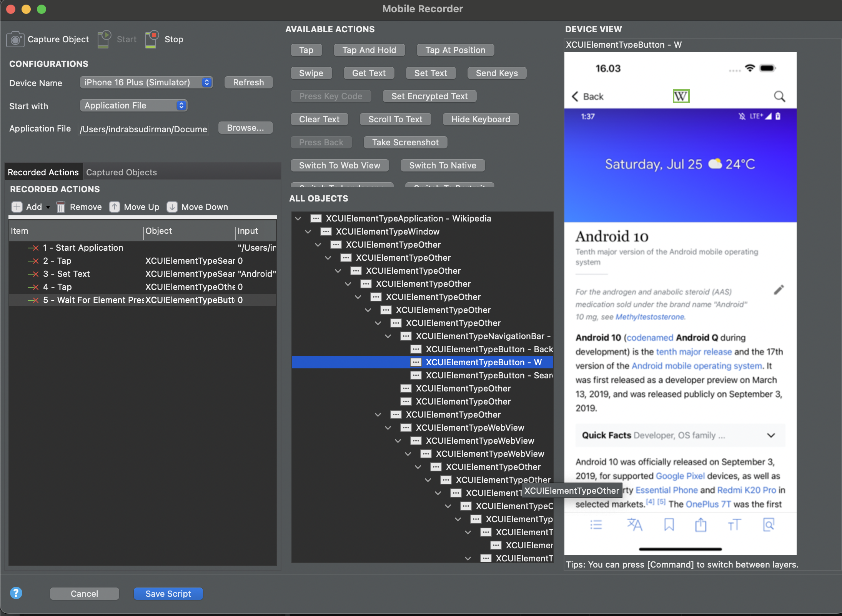Open the Start with Application File dropdown

tap(133, 105)
